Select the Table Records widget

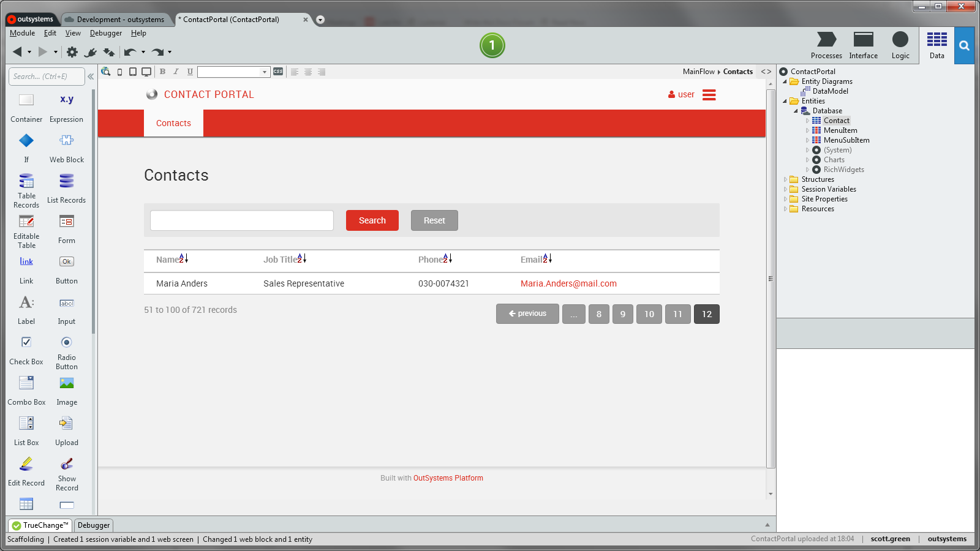click(26, 190)
